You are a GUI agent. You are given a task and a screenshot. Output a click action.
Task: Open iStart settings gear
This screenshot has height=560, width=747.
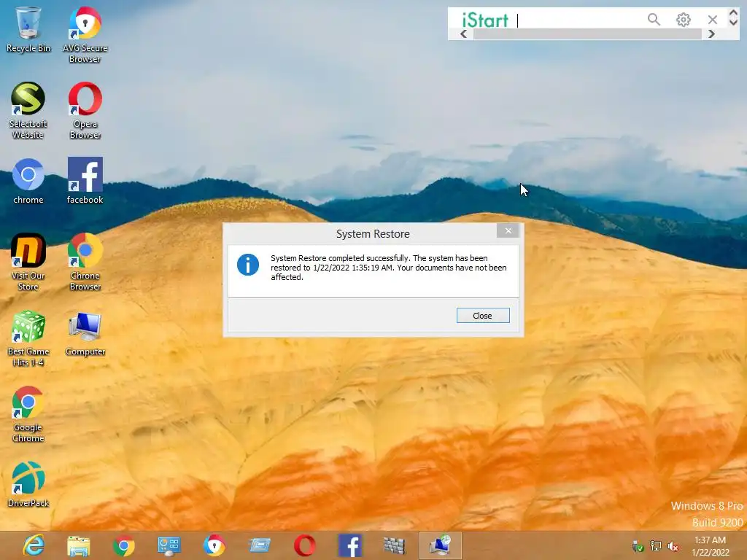(x=683, y=20)
